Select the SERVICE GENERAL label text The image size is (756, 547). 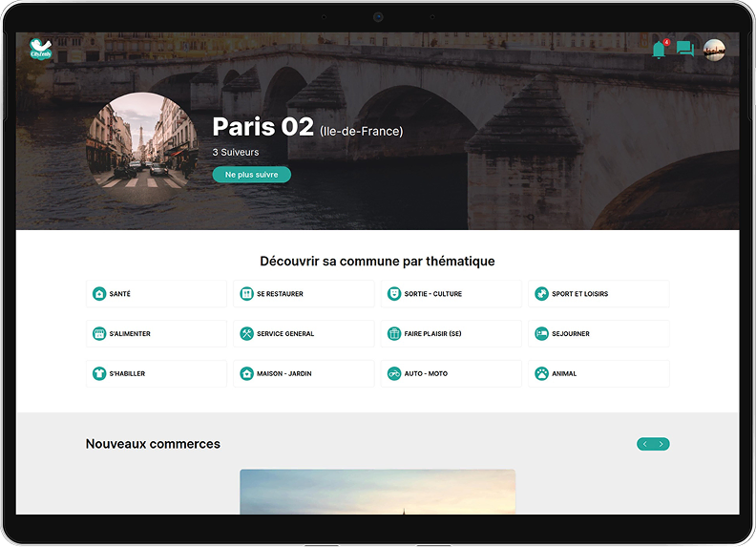(x=285, y=334)
